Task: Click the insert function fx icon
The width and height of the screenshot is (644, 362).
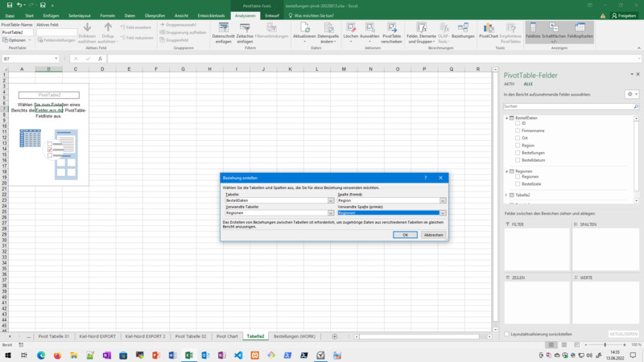Action: pyautogui.click(x=100, y=59)
